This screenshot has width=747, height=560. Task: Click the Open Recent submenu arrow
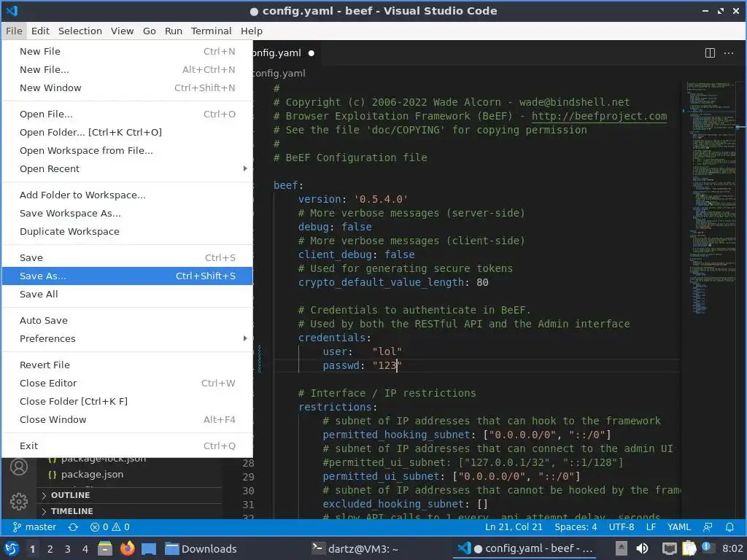click(x=245, y=168)
